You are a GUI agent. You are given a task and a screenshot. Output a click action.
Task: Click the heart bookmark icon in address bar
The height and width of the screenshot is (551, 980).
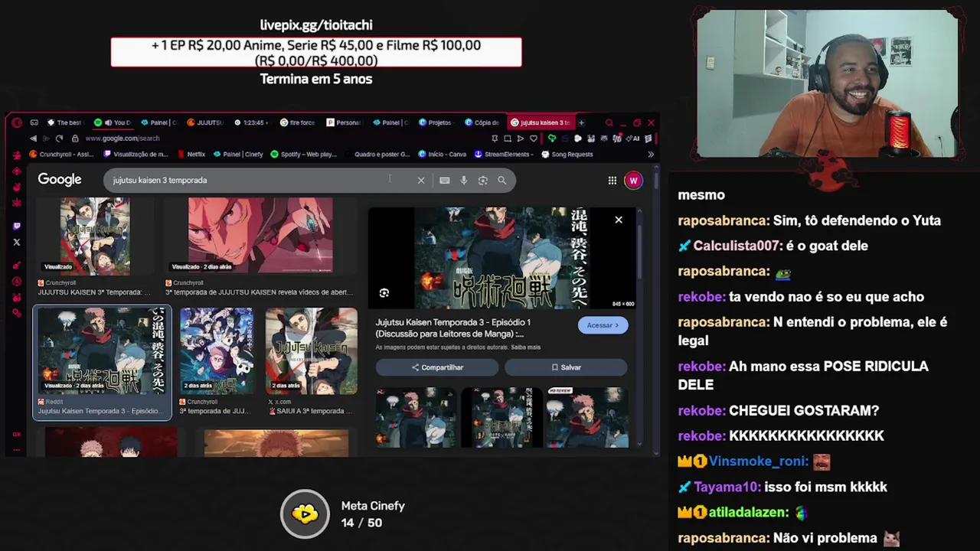tap(534, 139)
